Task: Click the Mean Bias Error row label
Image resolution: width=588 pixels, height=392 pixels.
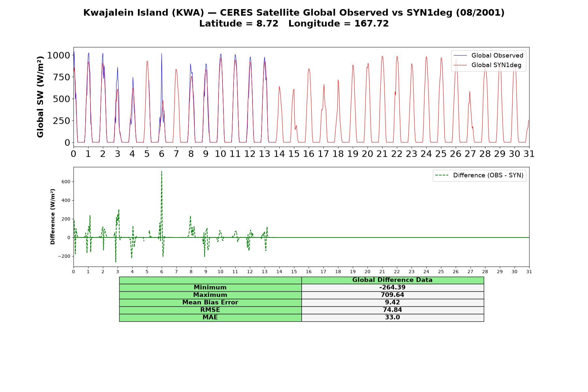Action: [210, 302]
